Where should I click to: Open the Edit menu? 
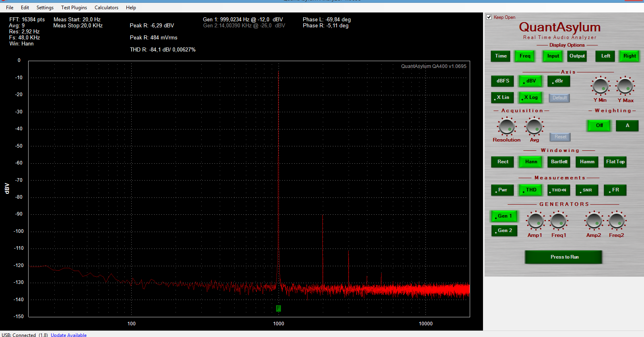click(25, 8)
